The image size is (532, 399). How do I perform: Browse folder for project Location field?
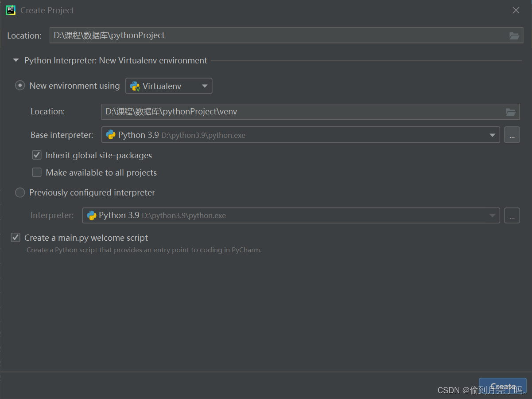click(514, 35)
